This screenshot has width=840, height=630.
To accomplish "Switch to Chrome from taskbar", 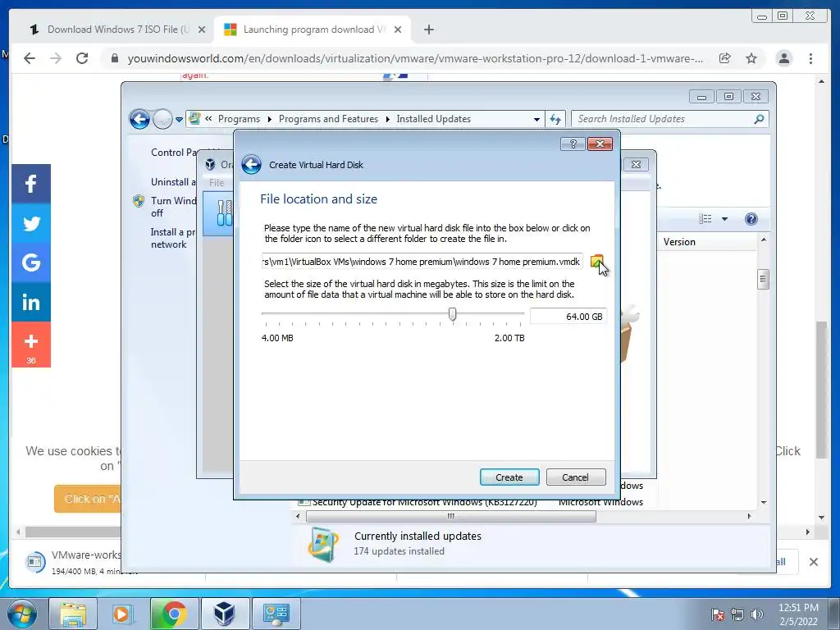I will (174, 614).
